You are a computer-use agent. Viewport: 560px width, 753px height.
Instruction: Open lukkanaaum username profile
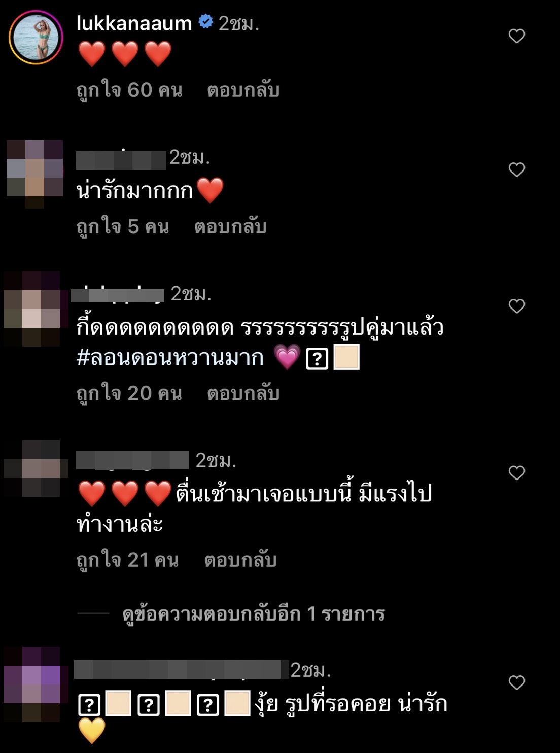[x=134, y=23]
